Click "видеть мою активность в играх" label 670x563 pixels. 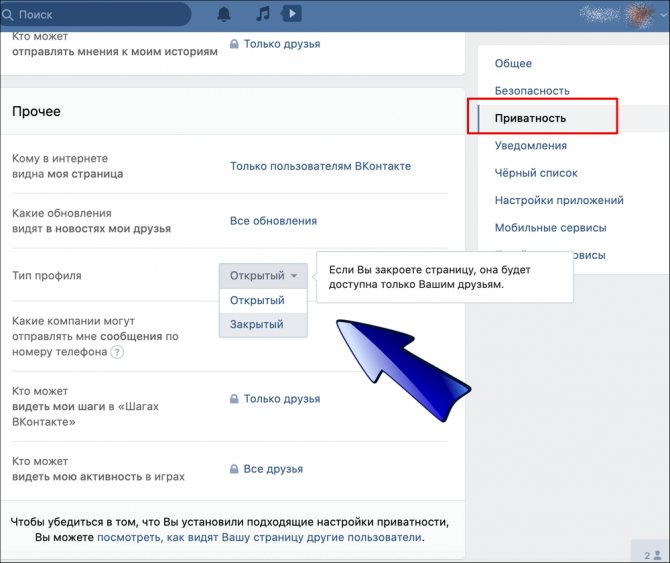click(x=98, y=477)
